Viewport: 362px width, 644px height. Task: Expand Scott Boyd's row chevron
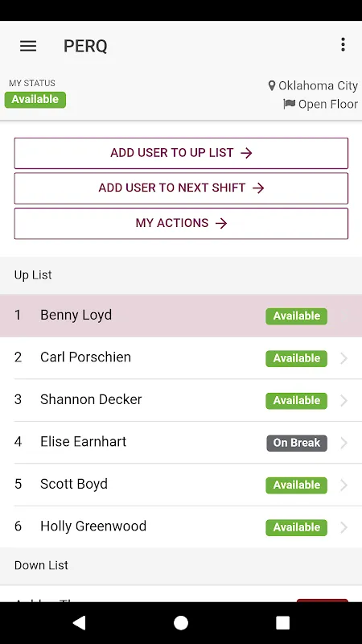click(344, 485)
